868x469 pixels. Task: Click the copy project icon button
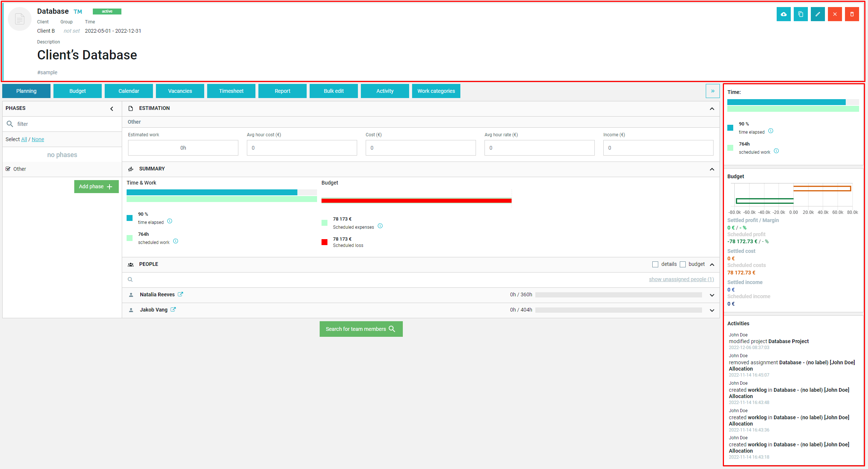coord(800,14)
